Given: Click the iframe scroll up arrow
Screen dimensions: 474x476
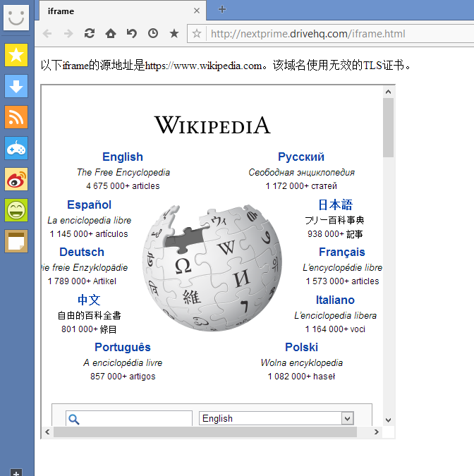Looking at the screenshot, I should click(389, 92).
